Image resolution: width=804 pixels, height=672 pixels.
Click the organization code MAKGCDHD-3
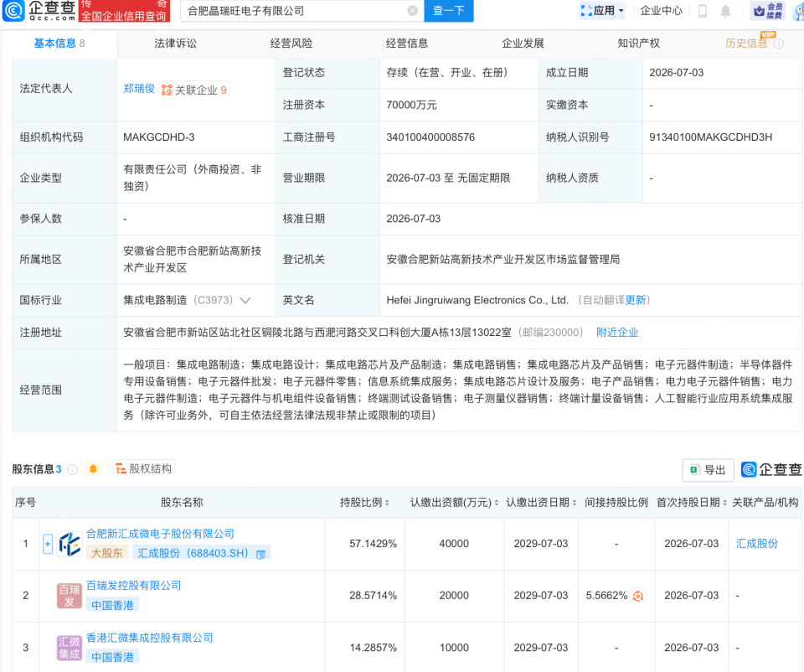(x=159, y=137)
